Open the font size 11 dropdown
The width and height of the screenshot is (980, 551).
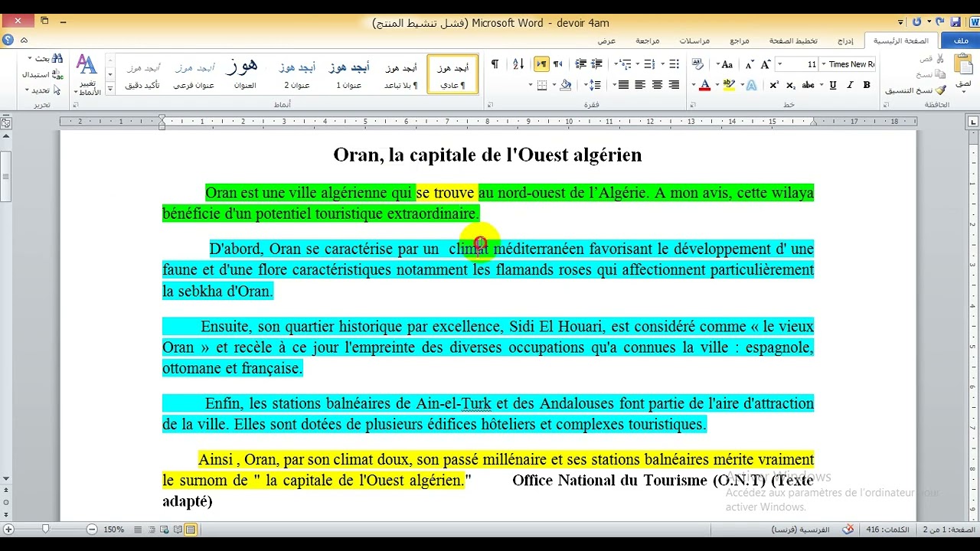779,64
